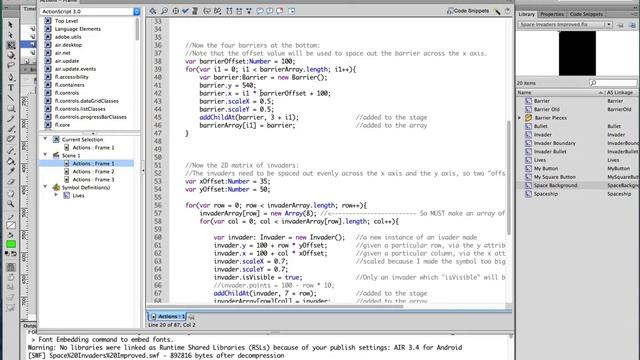Viewport: 640px width, 360px height.
Task: Open the Space Invaders document dropdown in Library
Action: [x=608, y=24]
